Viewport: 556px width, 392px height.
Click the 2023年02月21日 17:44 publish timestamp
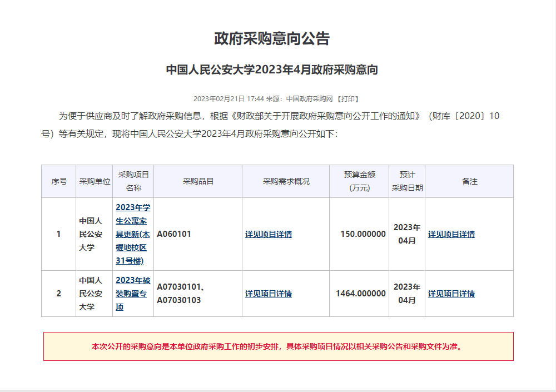[x=229, y=98]
